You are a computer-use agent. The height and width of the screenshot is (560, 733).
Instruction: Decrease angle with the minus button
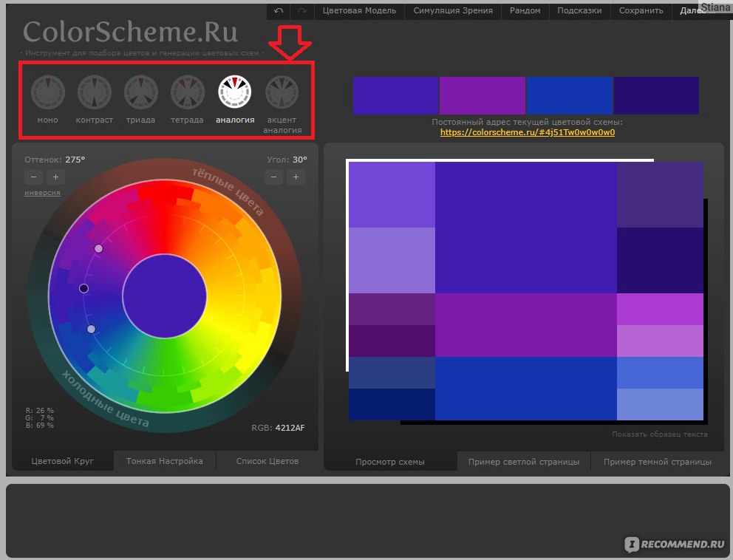pos(274,177)
